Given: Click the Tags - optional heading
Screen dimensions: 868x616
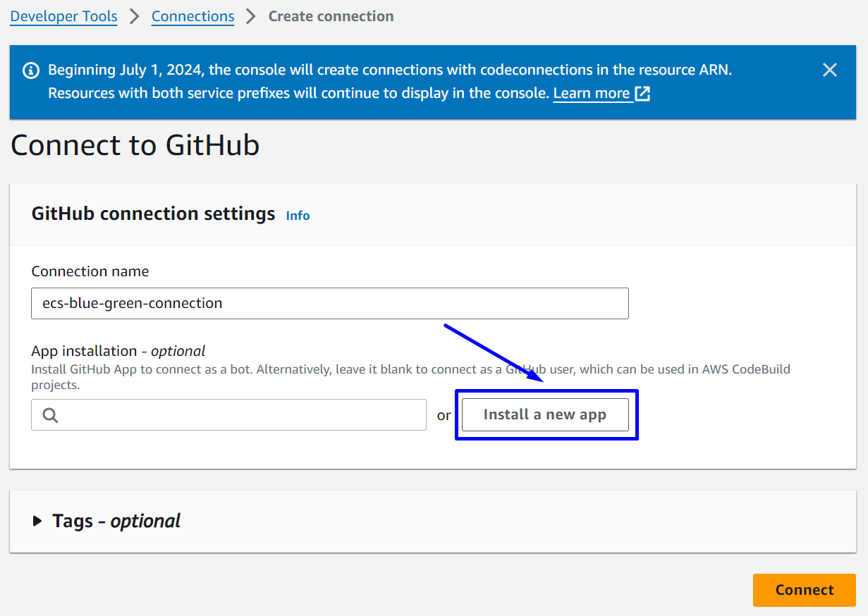Looking at the screenshot, I should pos(116,522).
